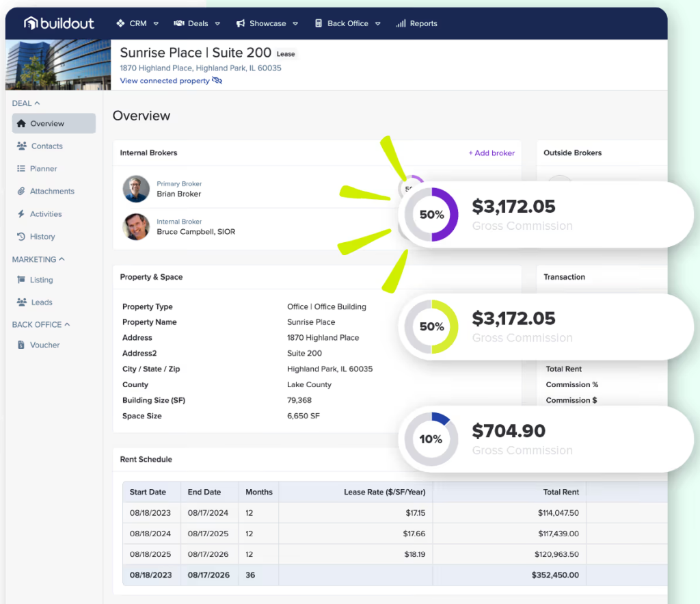
Task: Click the $704.90 gross commission amount
Action: 509,431
